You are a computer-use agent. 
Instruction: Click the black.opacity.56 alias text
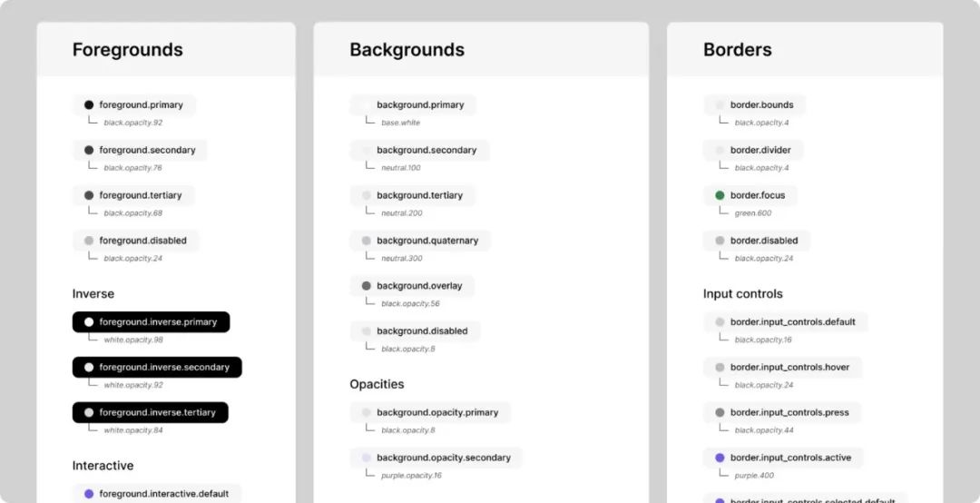(411, 303)
